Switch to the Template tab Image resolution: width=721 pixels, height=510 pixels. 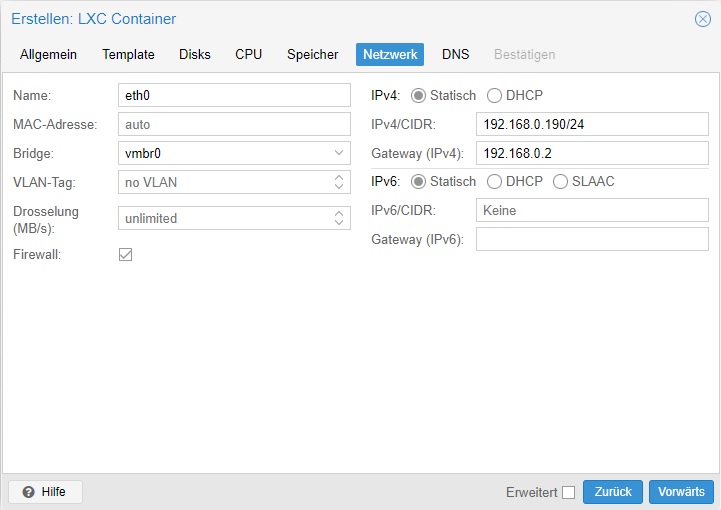coord(128,54)
